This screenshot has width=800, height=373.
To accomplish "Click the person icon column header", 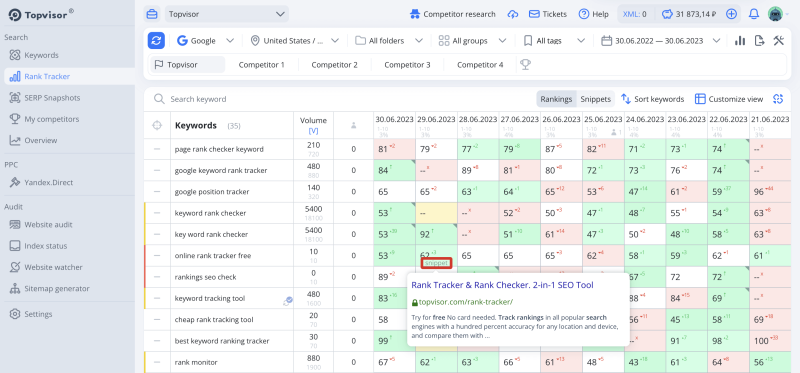I will point(353,126).
